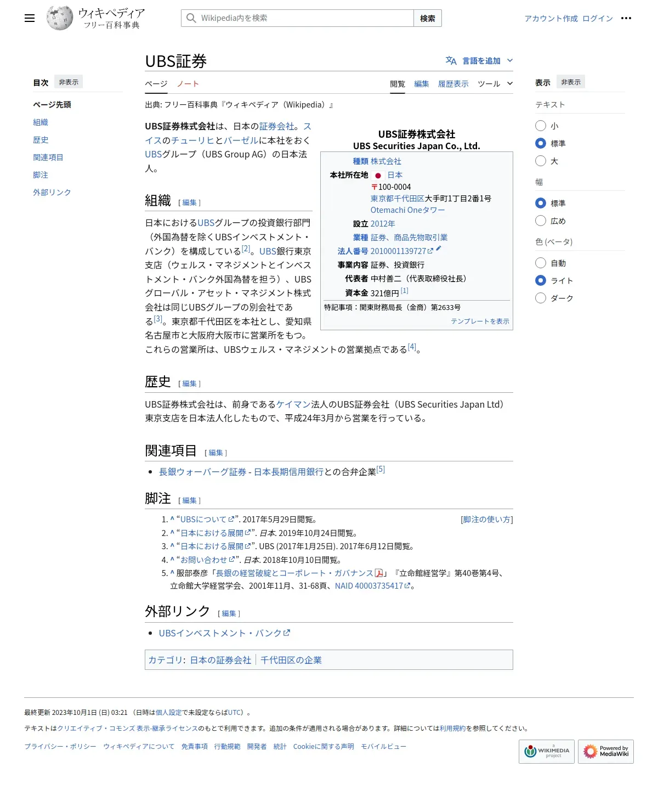Click the search magnifier icon
The height and width of the screenshot is (812, 658).
(191, 18)
